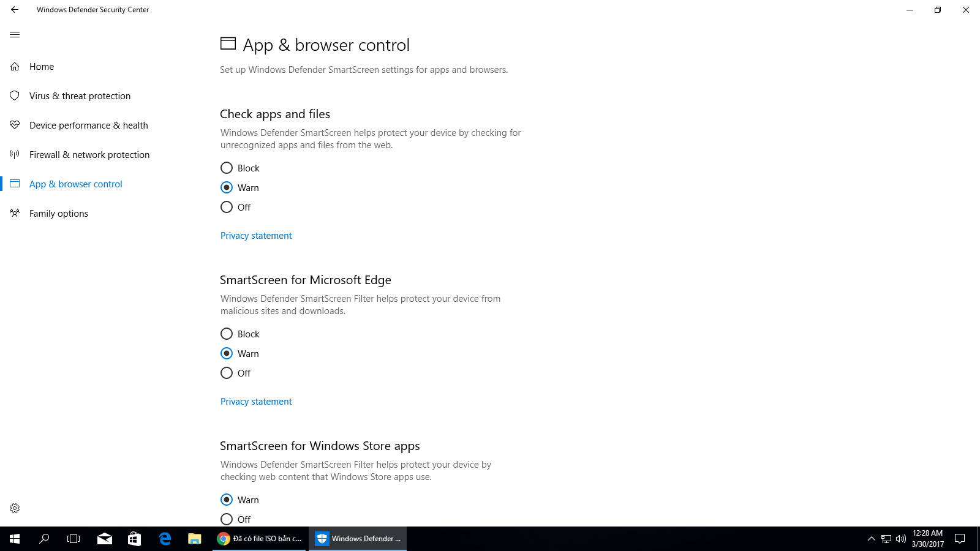Toggle the hamburger navigation menu
The width and height of the screenshot is (980, 551).
coord(15,35)
